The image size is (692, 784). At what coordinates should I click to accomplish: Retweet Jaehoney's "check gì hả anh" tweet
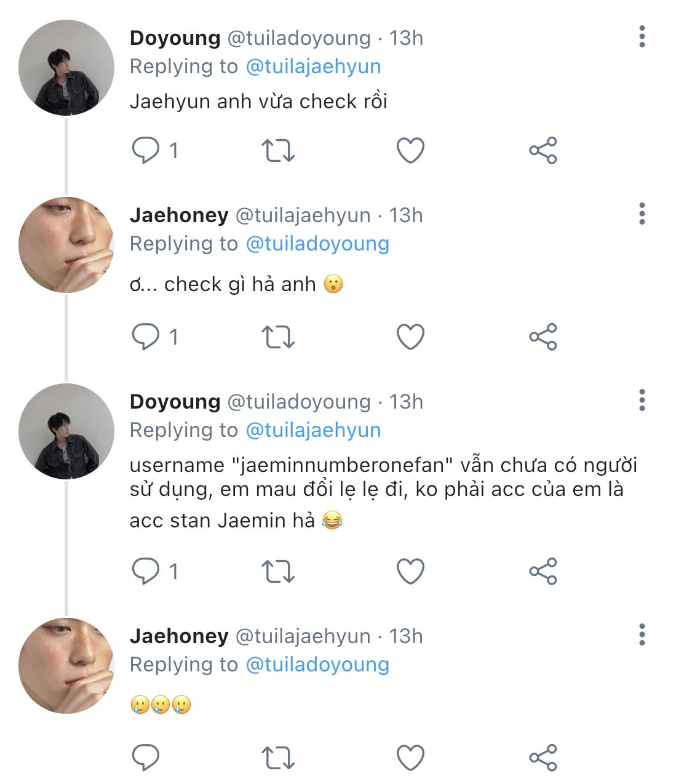click(x=278, y=337)
